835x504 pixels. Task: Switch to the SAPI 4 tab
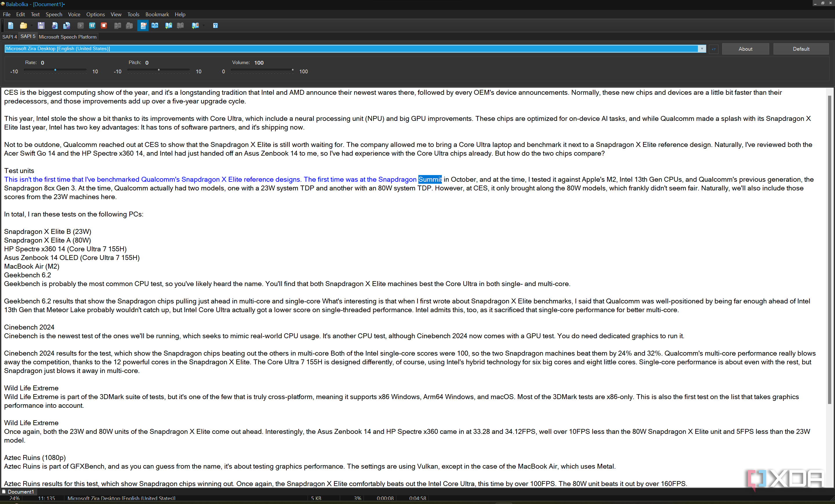click(x=10, y=37)
